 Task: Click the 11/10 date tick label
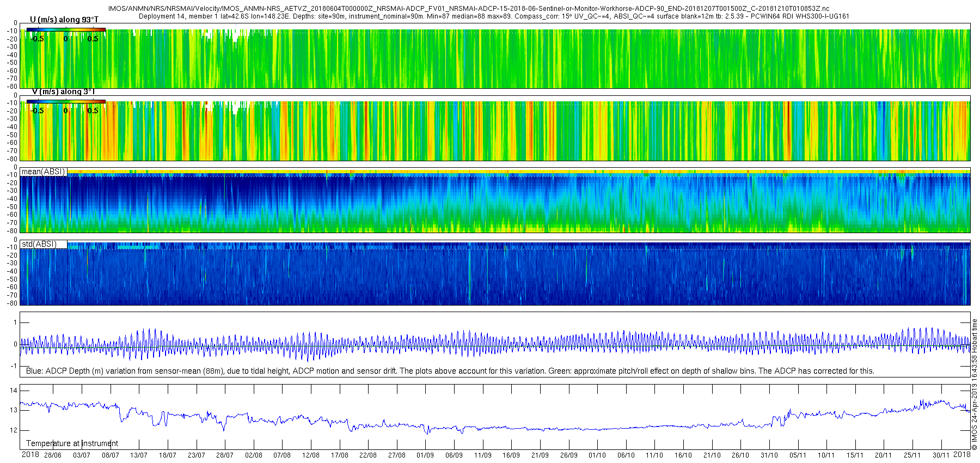654,455
